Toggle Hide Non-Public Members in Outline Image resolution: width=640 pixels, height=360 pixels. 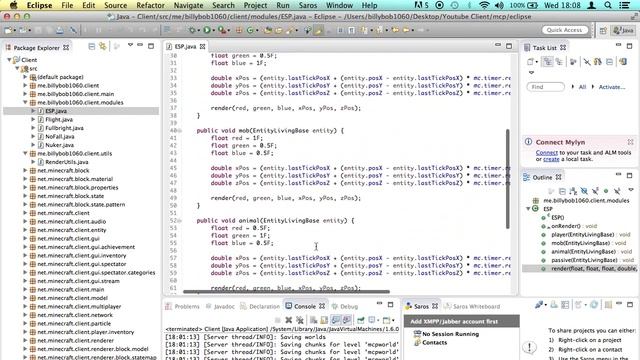point(606,191)
